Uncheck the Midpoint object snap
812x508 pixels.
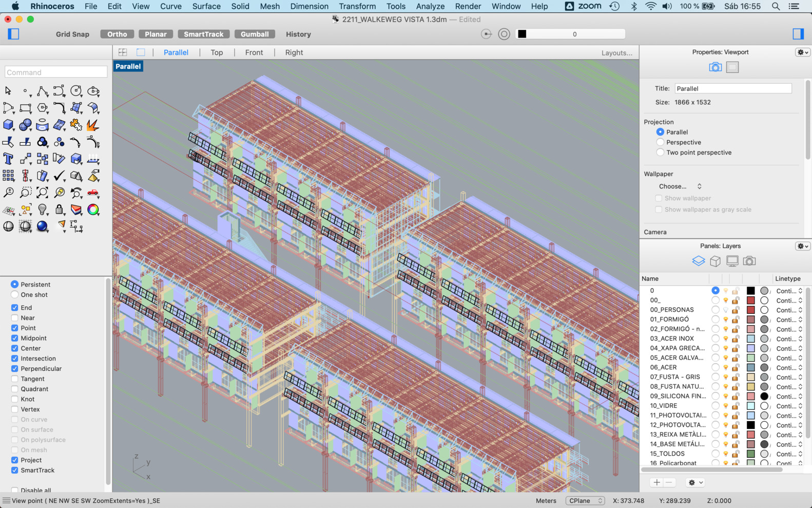tap(15, 338)
